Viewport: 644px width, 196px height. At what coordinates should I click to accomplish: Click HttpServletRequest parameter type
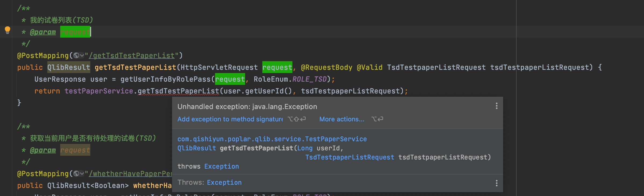click(x=219, y=67)
